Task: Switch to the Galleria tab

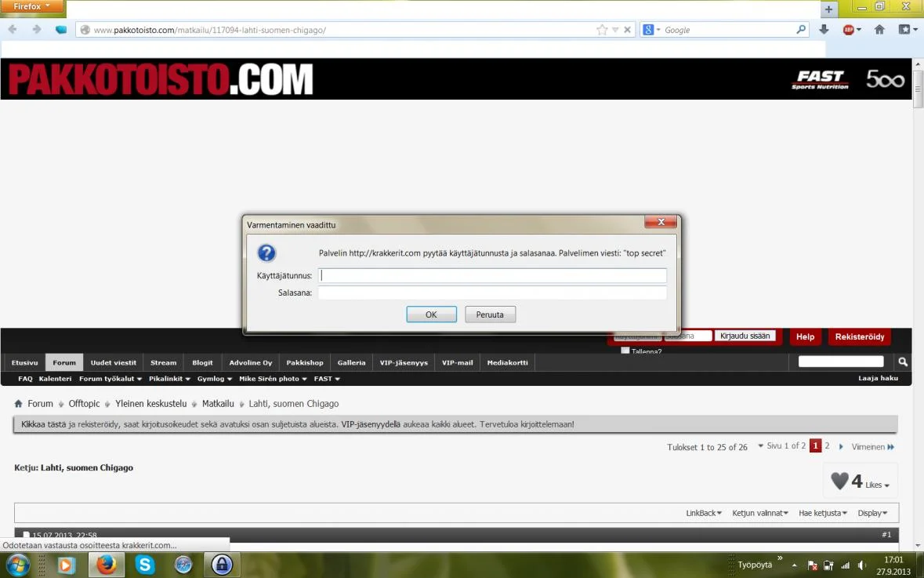Action: (x=351, y=362)
